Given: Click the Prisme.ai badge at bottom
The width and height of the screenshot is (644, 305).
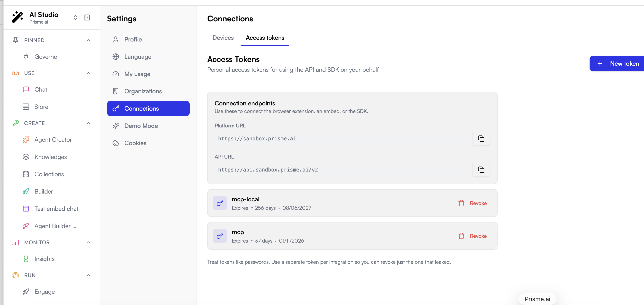Looking at the screenshot, I should [538, 299].
